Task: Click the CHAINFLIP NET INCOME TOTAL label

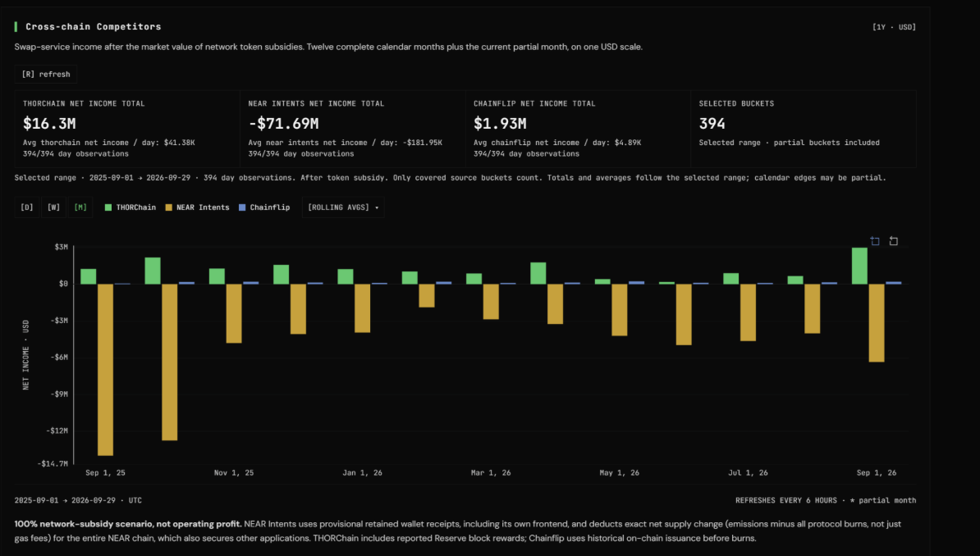Action: 534,103
